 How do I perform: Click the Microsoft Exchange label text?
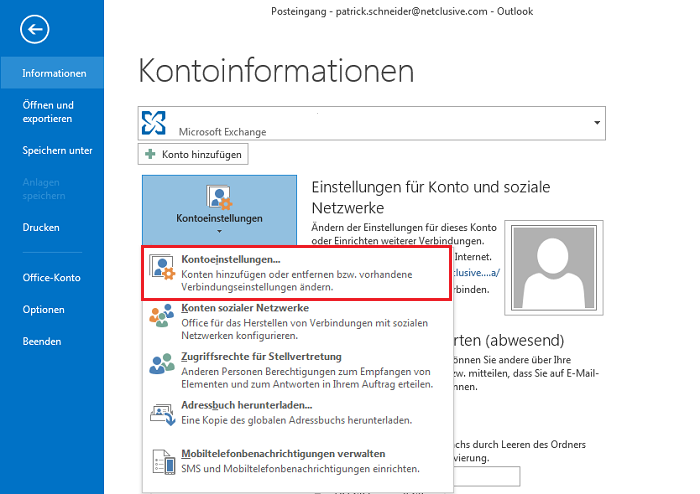click(222, 132)
